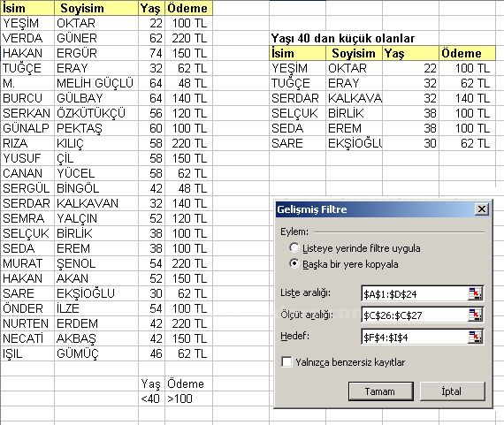The image size is (504, 425).
Task: Enable 'Yalnızca benzersiz kayıtlar' checkbox
Action: [286, 361]
